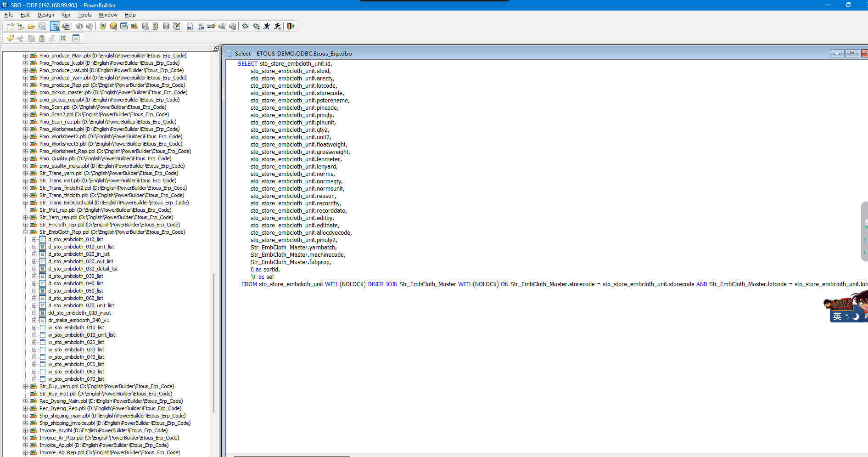Image resolution: width=868 pixels, height=457 pixels.
Task: Click the Incremental Build Workspace icon
Action: [x=190, y=26]
